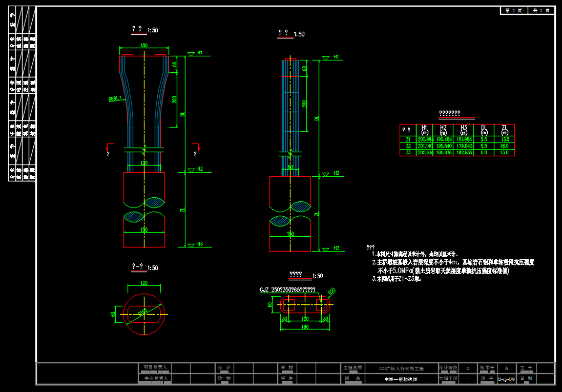Click the Z3 row label in the table
Viewport: 562px width, 392px height.
408,152
